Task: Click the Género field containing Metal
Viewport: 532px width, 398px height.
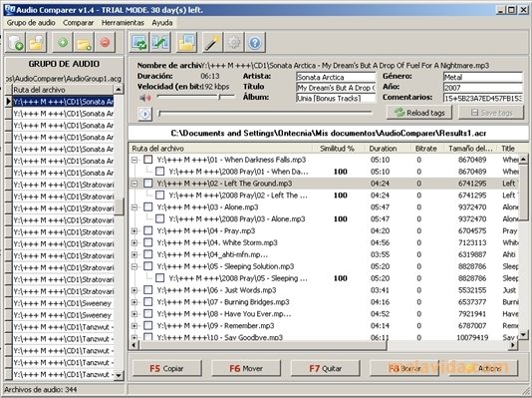Action: click(483, 77)
